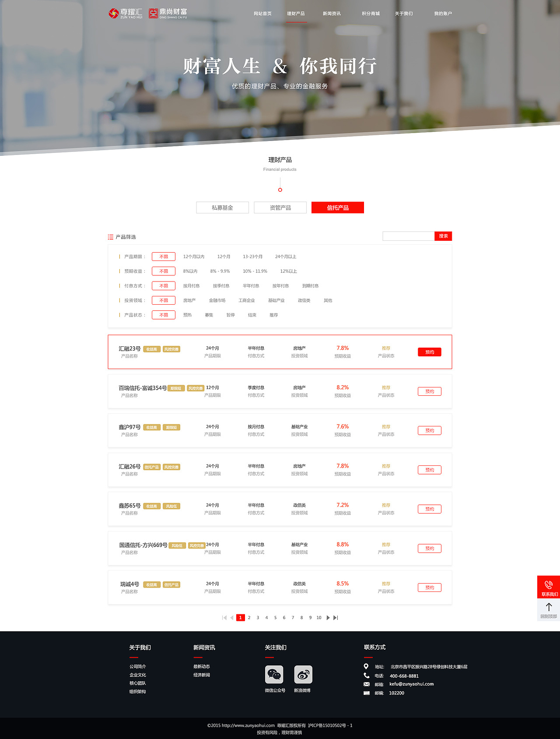
Task: Open 网站首页 in the top navigation
Action: [262, 14]
